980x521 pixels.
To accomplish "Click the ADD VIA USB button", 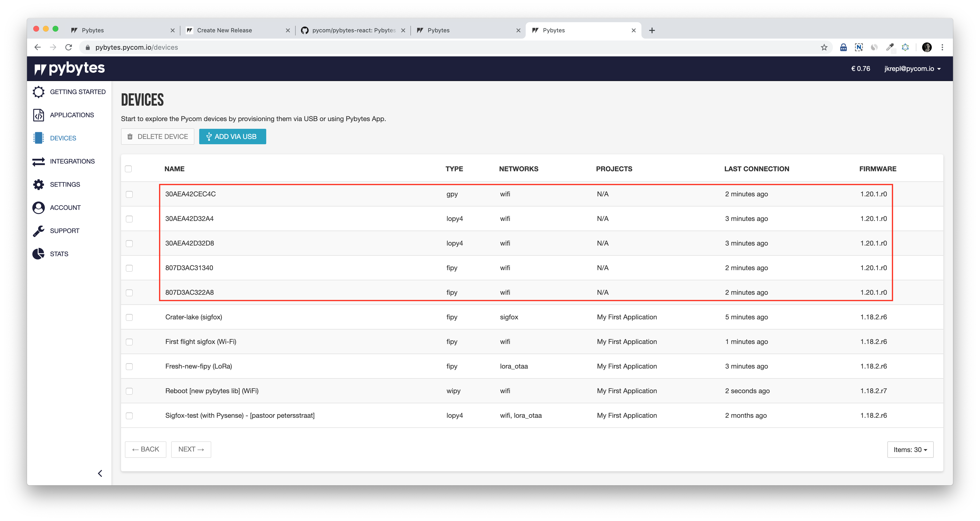I will point(232,137).
